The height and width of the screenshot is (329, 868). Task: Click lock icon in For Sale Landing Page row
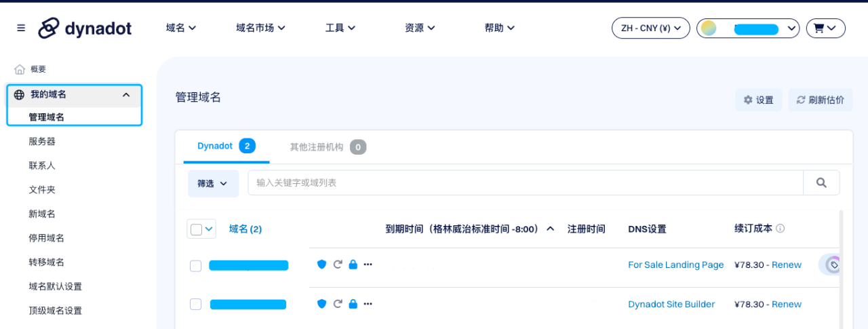[353, 265]
